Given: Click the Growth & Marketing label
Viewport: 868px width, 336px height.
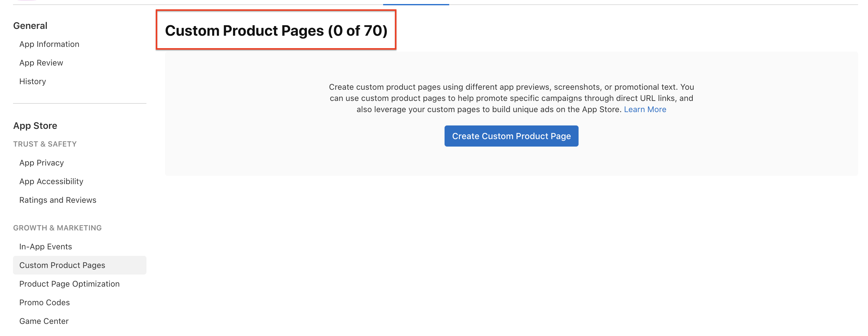Looking at the screenshot, I should click(x=57, y=228).
